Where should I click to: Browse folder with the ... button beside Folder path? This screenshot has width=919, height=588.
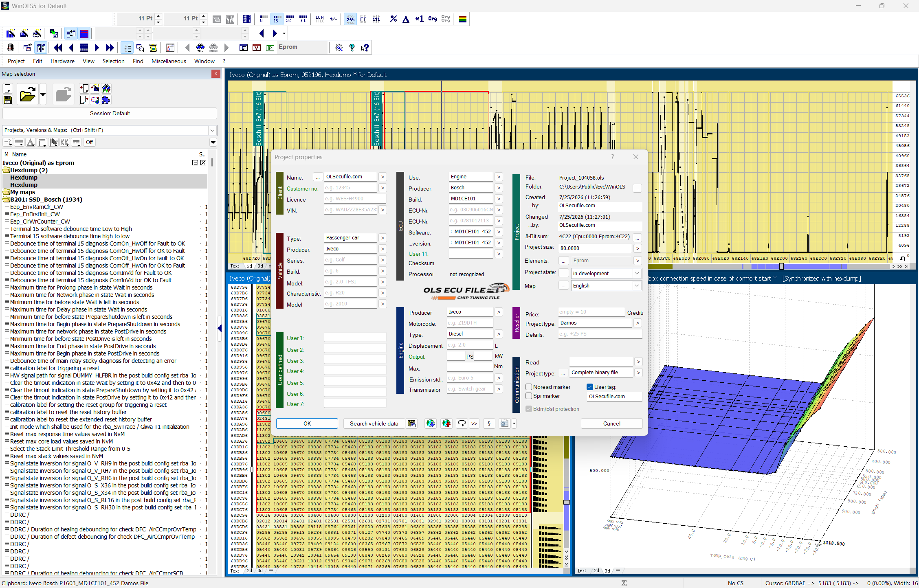point(637,188)
